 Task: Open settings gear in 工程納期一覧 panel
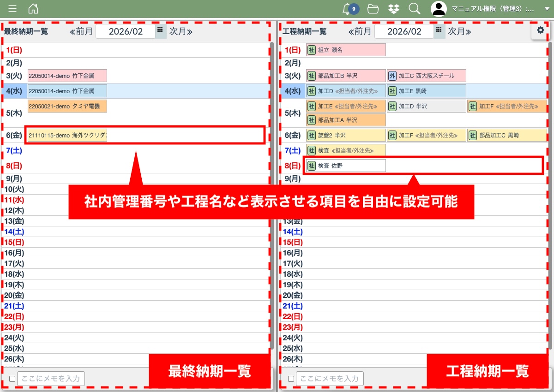[540, 30]
